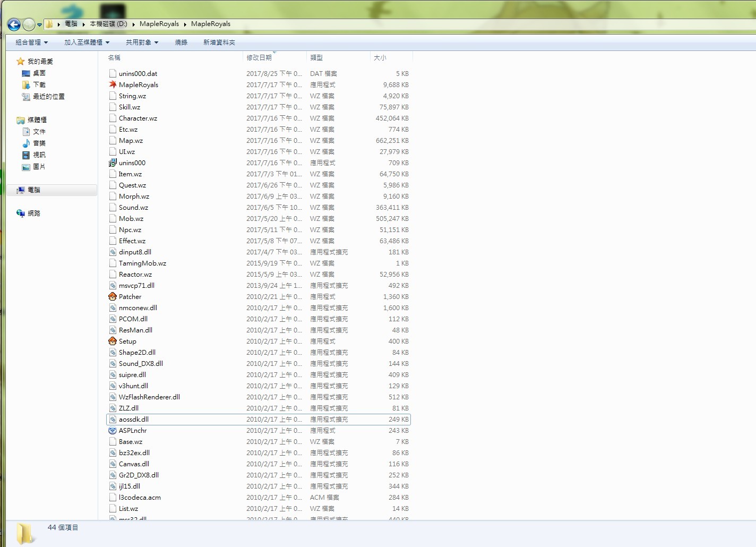Click the 本機磁碟 (D:) breadcrumb in address bar
Image resolution: width=756 pixels, height=547 pixels.
click(108, 24)
